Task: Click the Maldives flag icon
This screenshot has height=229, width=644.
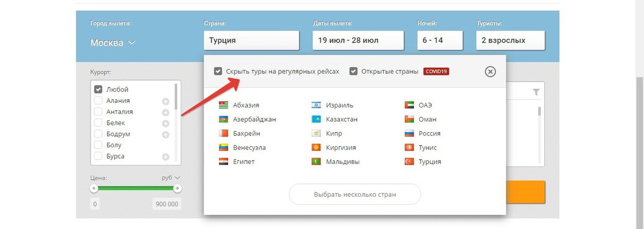Action: click(316, 161)
